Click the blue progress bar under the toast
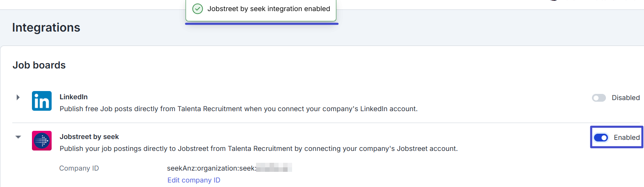Screen dimensions: 644x187 click(262, 24)
